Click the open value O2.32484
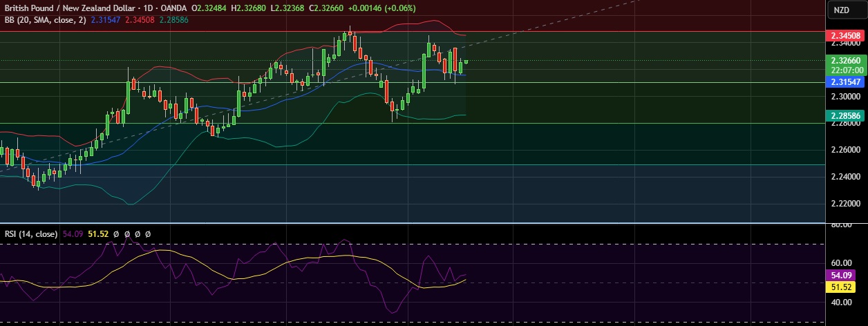This screenshot has height=326, width=868. pyautogui.click(x=210, y=8)
